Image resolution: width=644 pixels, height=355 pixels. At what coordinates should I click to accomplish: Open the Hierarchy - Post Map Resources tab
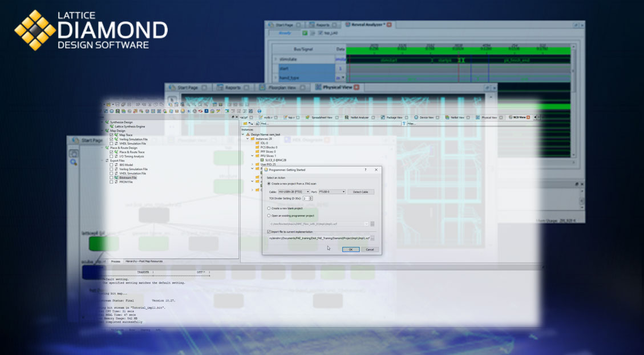pos(144,261)
